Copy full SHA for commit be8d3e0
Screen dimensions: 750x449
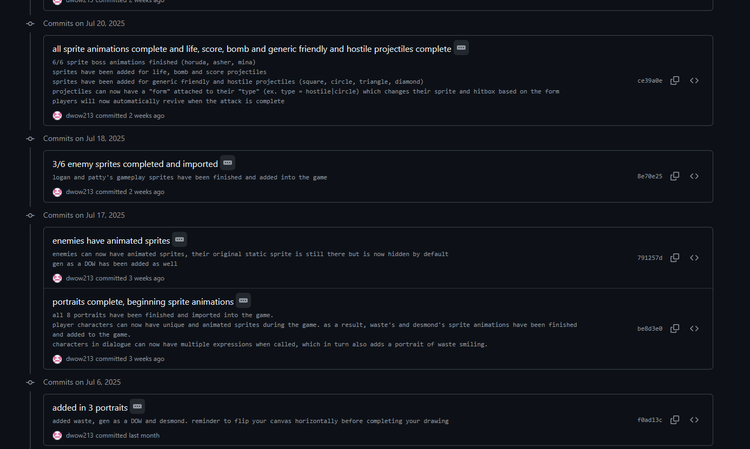(674, 329)
